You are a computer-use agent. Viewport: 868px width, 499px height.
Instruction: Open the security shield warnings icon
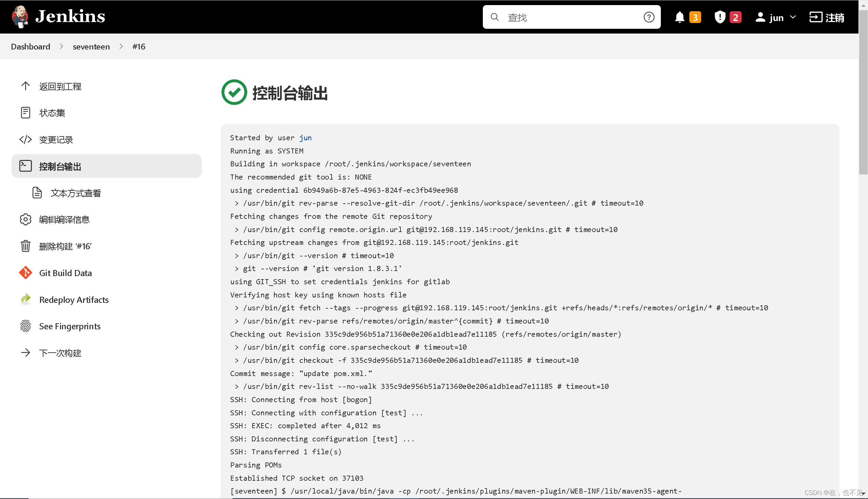pos(720,17)
